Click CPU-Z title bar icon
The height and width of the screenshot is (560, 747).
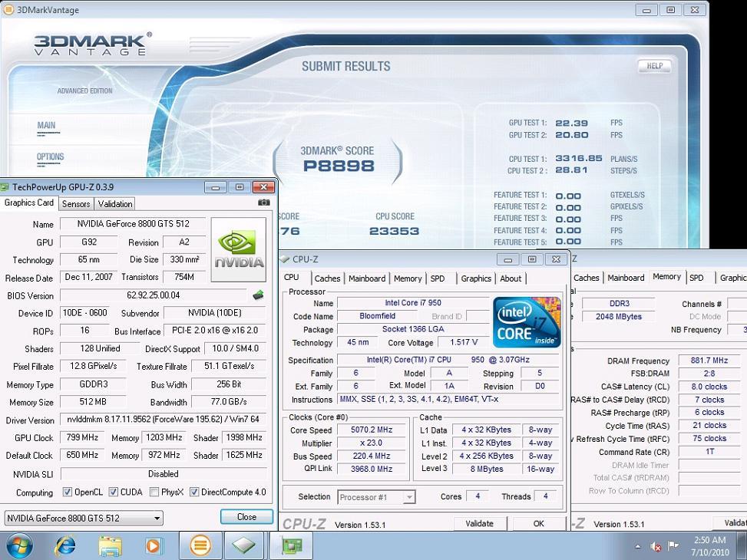coord(285,259)
